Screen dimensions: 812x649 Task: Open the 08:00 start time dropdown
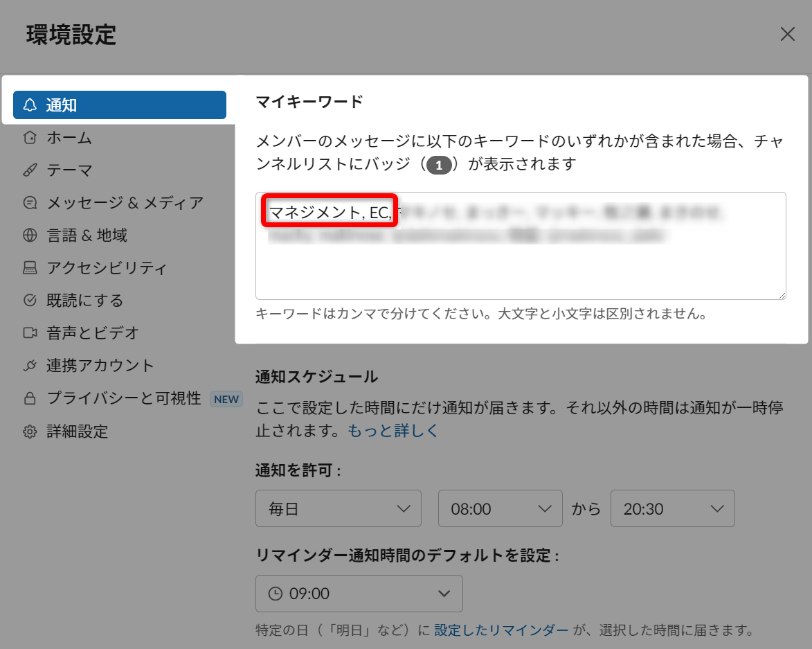coord(500,509)
